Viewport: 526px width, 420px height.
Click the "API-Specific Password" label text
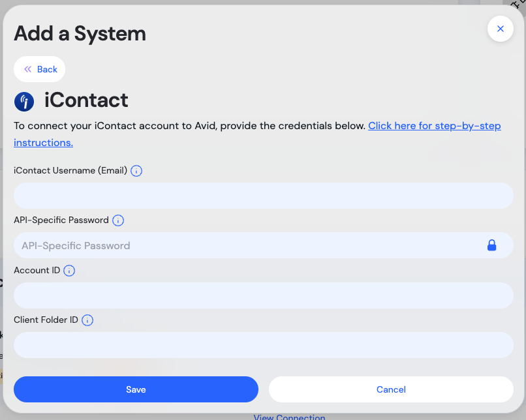[x=61, y=220]
